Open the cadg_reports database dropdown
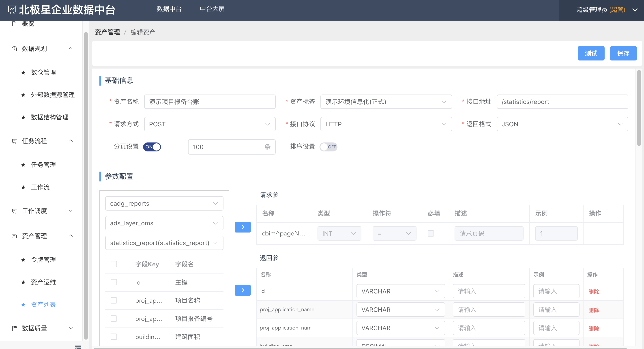Screen dimensions: 644x349 point(164,203)
